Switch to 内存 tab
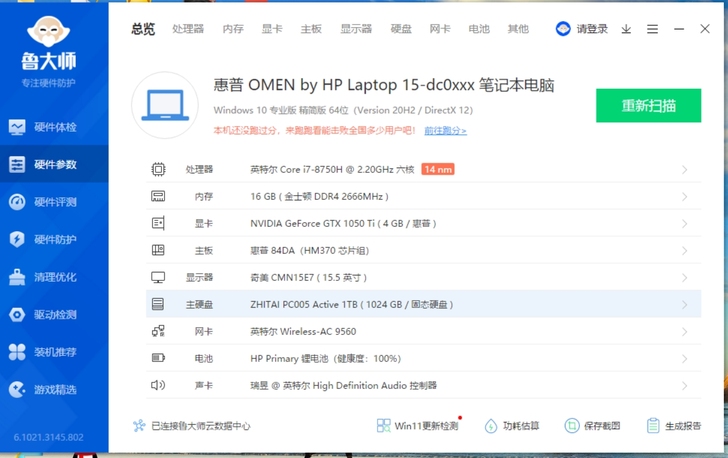Viewport: 728px width, 458px height. [x=233, y=29]
